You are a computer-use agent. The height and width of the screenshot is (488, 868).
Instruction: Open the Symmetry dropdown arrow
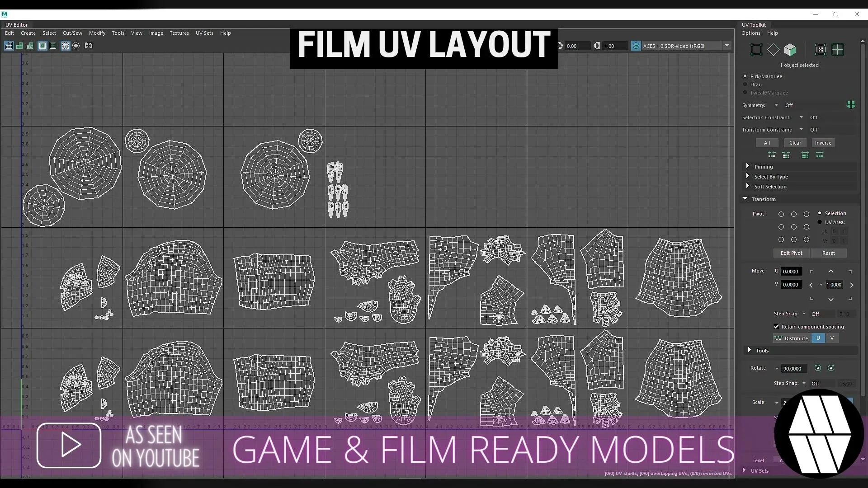click(x=776, y=105)
